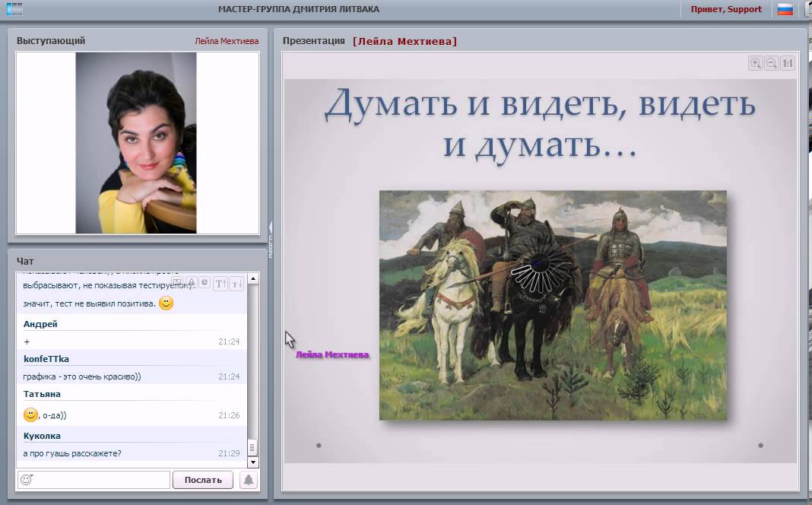
Task: Click the '21:26' timestamp in chat
Action: [229, 415]
